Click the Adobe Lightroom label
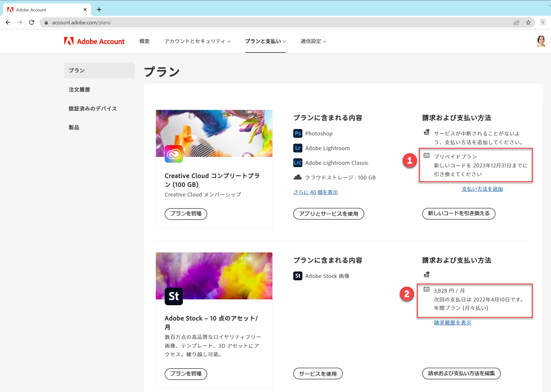Image resolution: width=551 pixels, height=392 pixels. tap(327, 148)
